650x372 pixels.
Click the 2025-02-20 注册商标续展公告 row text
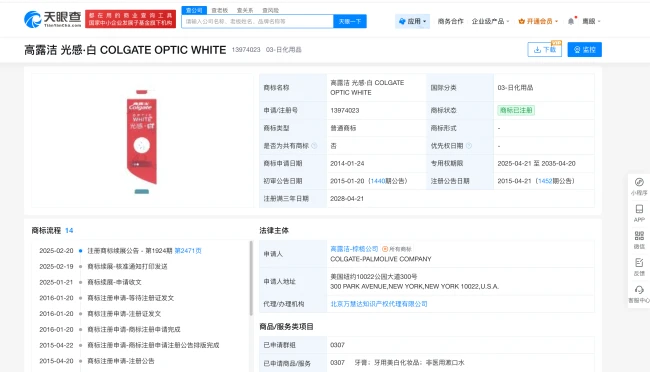click(130, 250)
